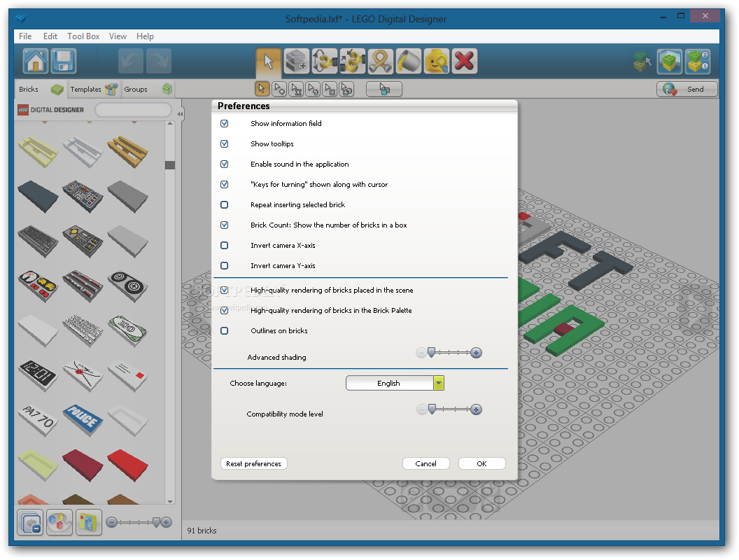
Task: Choose color and shape selection sub-tool
Action: [346, 89]
